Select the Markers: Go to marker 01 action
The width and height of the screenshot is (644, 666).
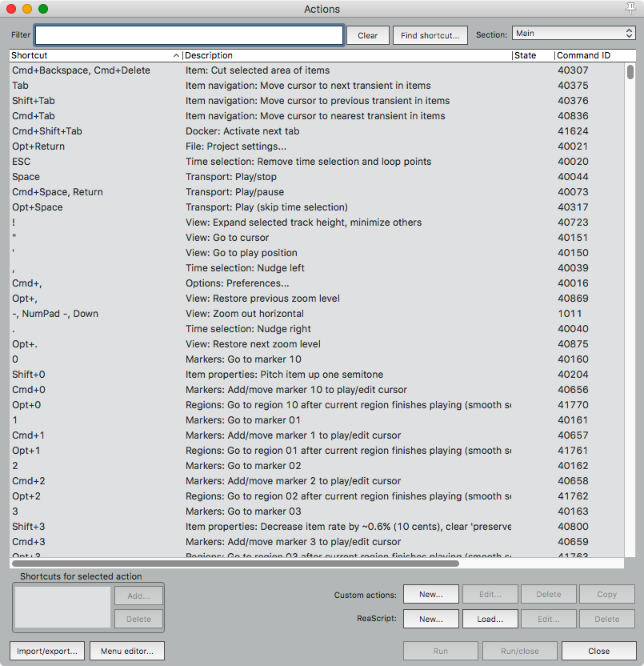(240, 419)
